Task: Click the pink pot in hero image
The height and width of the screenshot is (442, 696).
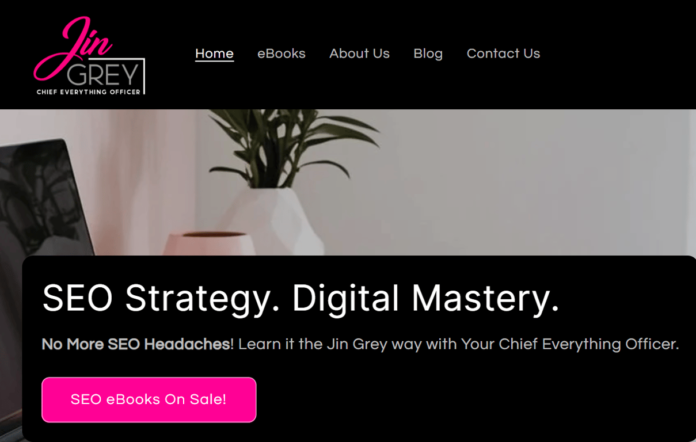Action: (x=210, y=243)
